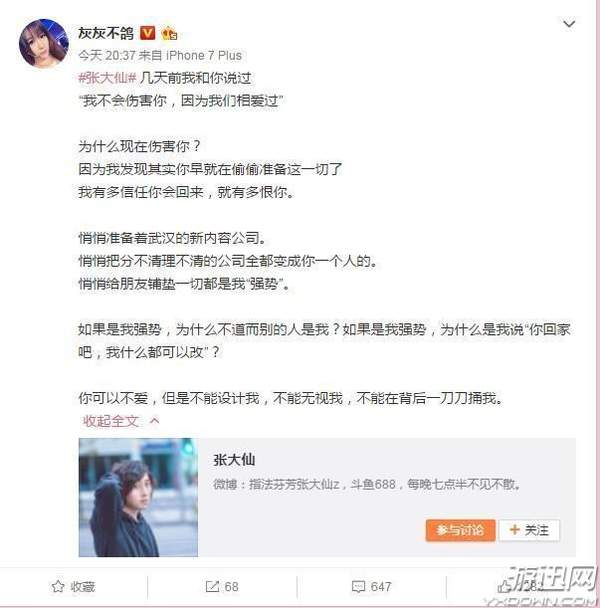600x608 pixels.
Task: Click the membership crown icon beside username
Action: tap(169, 34)
